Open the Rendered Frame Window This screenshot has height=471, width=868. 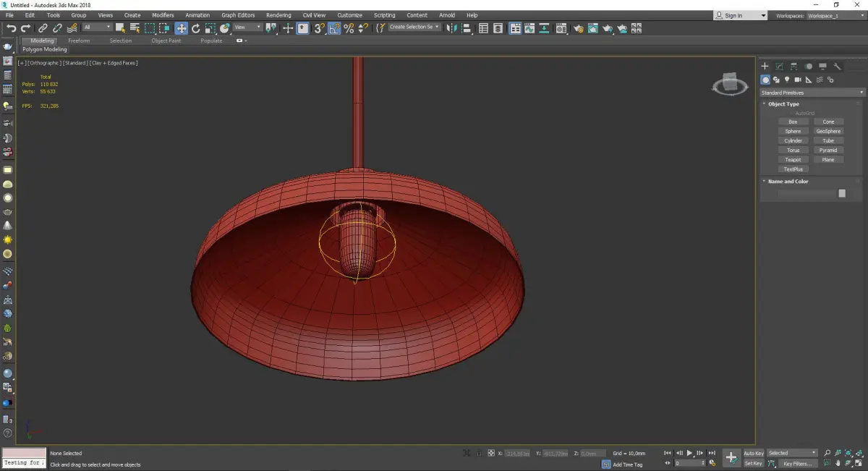592,28
